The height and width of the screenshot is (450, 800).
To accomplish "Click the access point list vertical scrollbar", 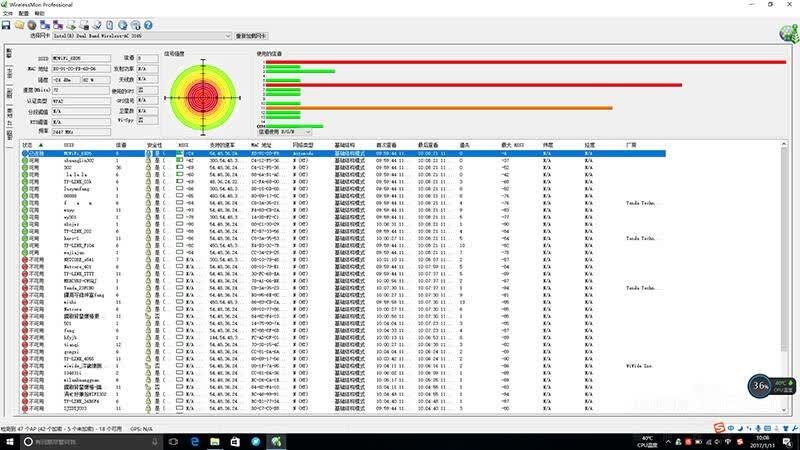I will [x=784, y=278].
